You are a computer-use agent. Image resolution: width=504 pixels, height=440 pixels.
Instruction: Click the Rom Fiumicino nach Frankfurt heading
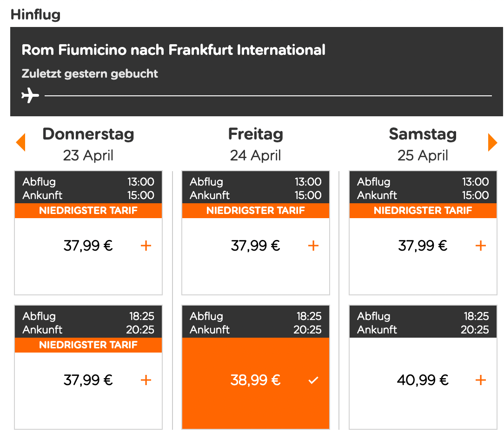pyautogui.click(x=173, y=50)
